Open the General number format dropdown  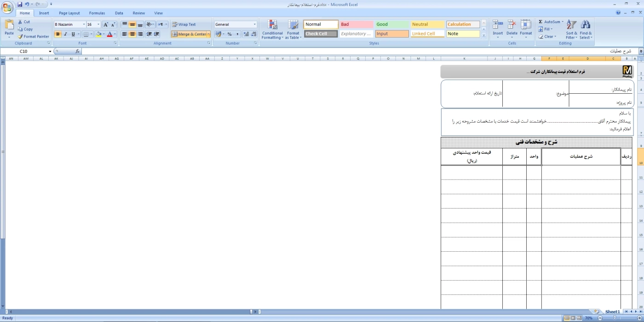[255, 24]
